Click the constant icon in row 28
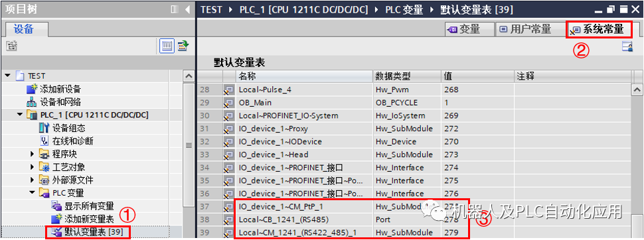This screenshot has height=240, width=644. [x=229, y=90]
